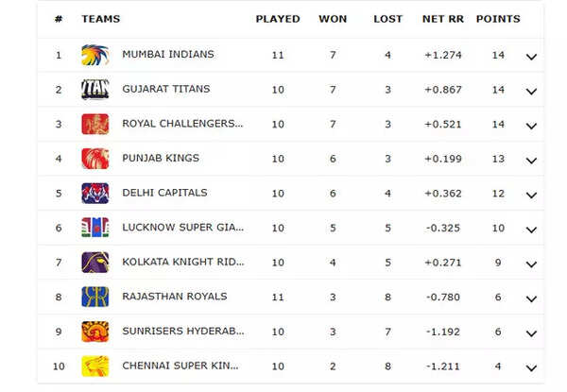Image resolution: width=567 pixels, height=392 pixels.
Task: Click the Punjab Kings team logo
Action: pyautogui.click(x=94, y=159)
